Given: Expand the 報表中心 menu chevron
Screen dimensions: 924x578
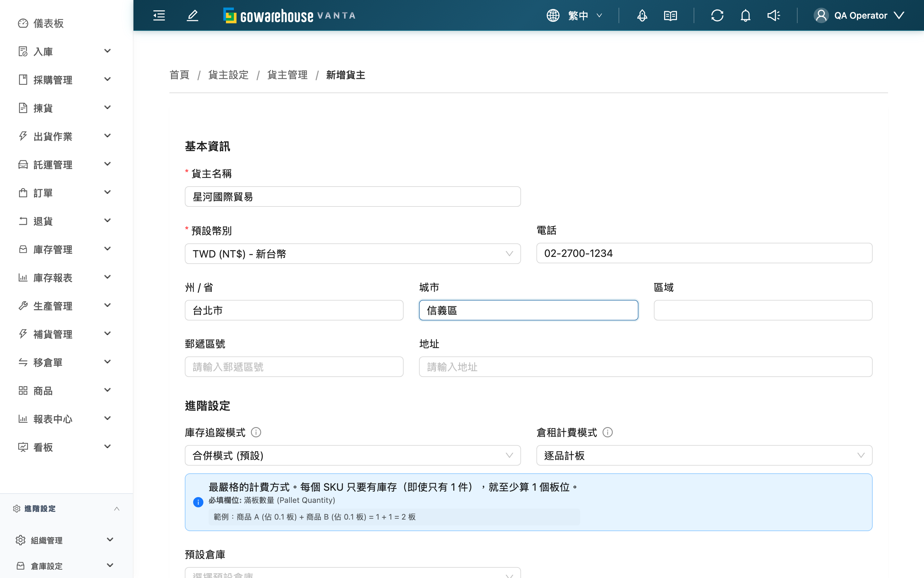Looking at the screenshot, I should click(x=108, y=418).
